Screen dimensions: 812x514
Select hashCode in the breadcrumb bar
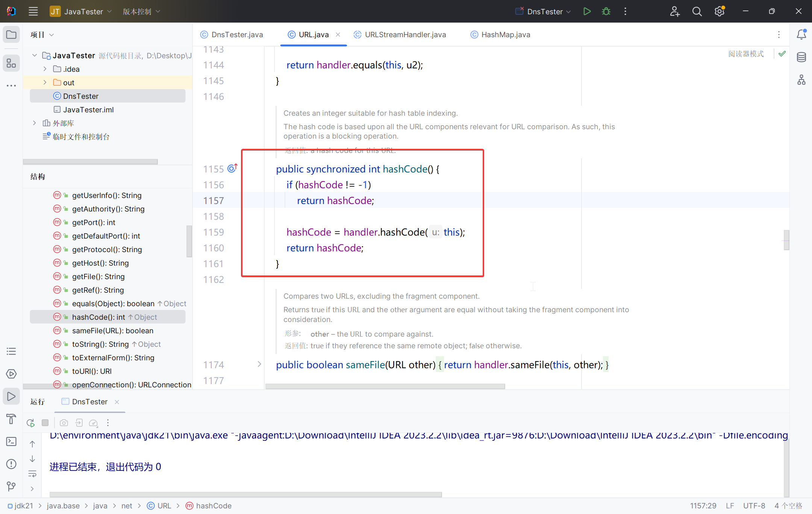214,506
